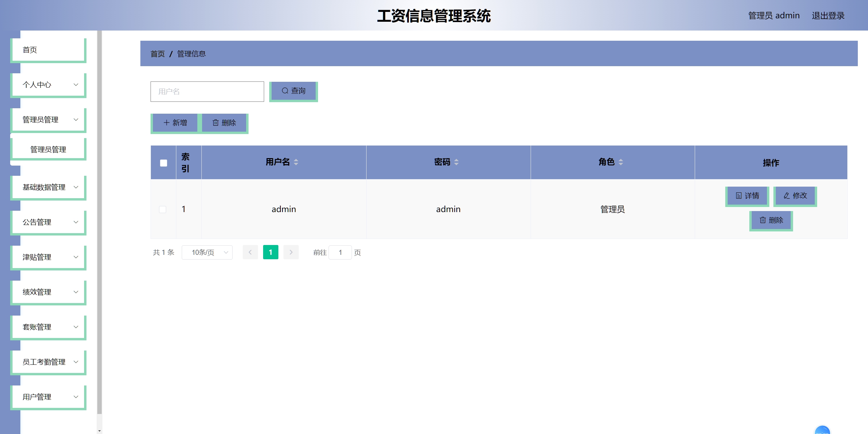
Task: Click the 管理员 admin account label
Action: (x=774, y=16)
